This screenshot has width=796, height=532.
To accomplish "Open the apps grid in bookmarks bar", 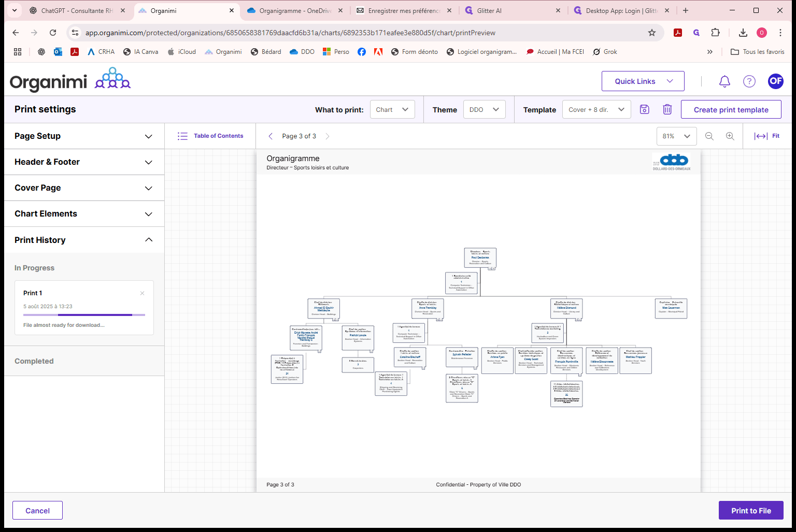I will click(18, 52).
